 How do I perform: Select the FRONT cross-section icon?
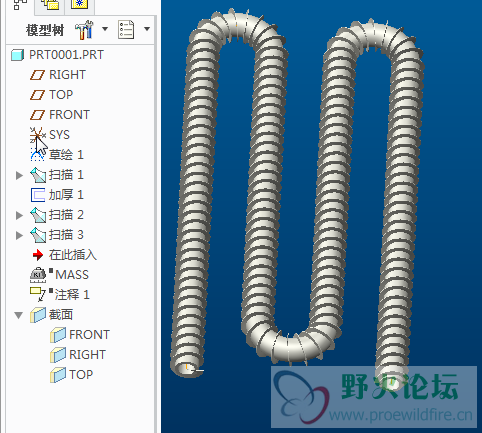[58, 335]
